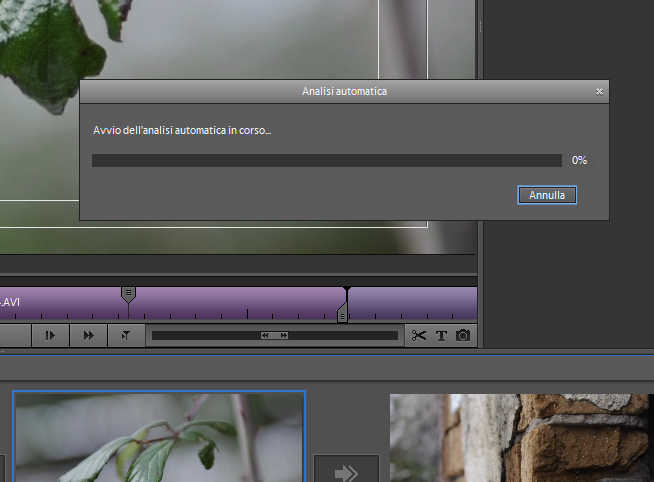The height and width of the screenshot is (482, 654).
Task: Click the set marker icon
Action: [x=126, y=336]
